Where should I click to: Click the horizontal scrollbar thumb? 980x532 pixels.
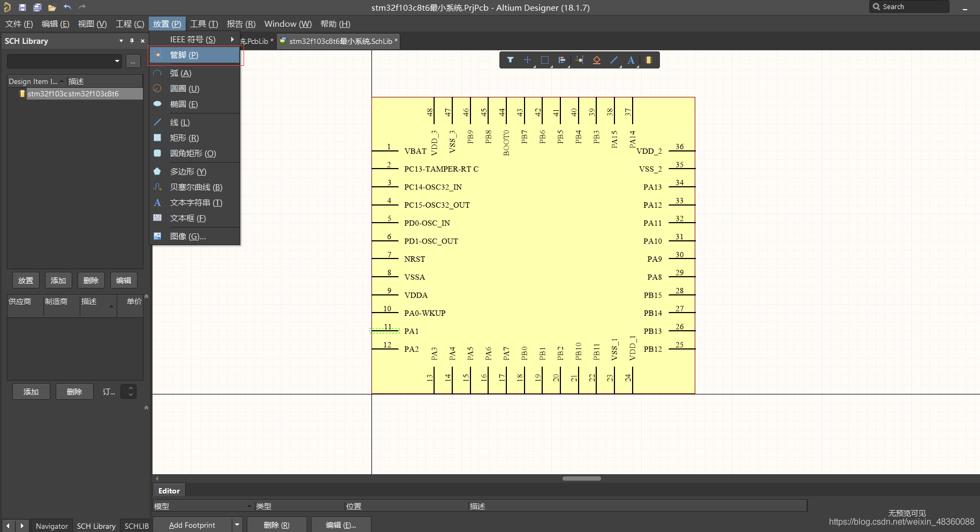(582, 478)
